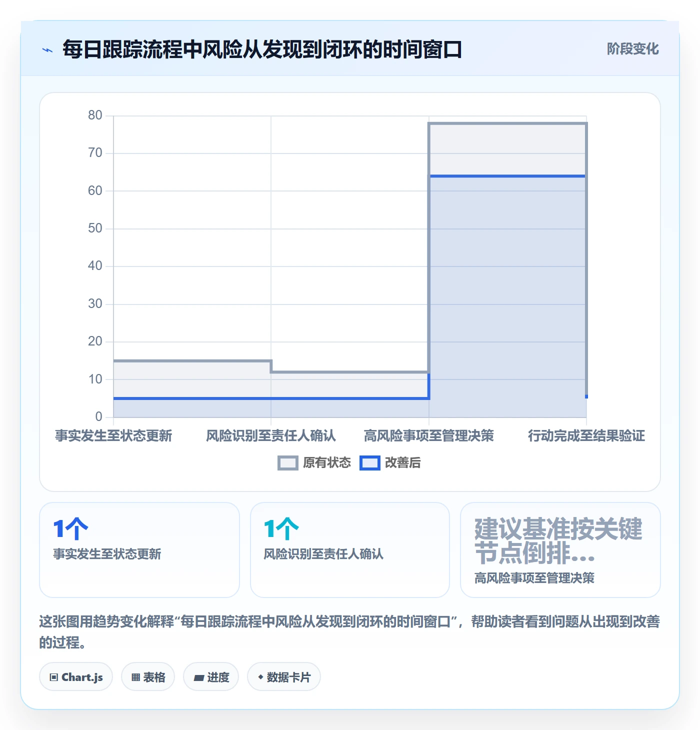This screenshot has width=700, height=730.
Task: Click the y-axis value 80
Action: [95, 115]
